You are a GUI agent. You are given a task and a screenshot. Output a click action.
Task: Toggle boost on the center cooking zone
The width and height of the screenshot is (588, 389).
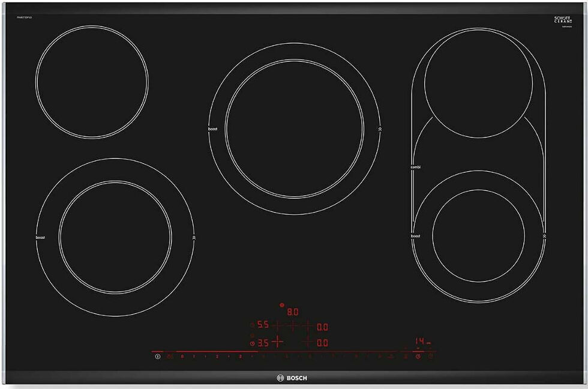pos(212,129)
